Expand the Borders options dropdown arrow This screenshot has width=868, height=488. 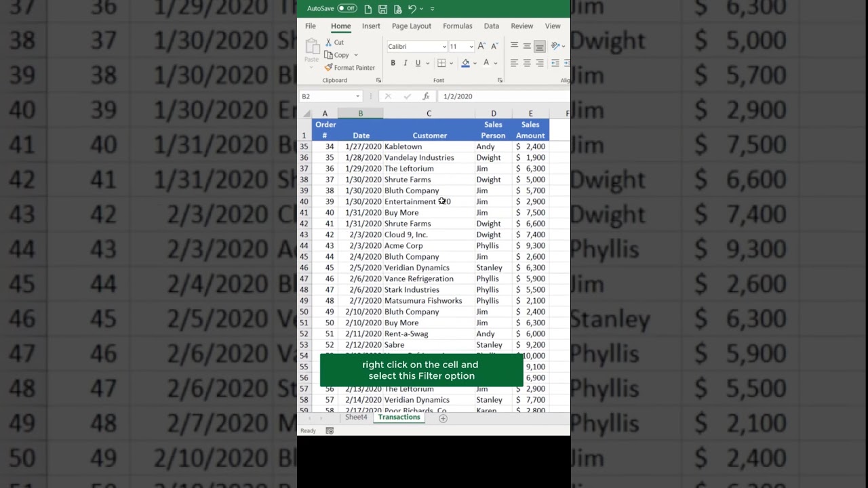451,63
